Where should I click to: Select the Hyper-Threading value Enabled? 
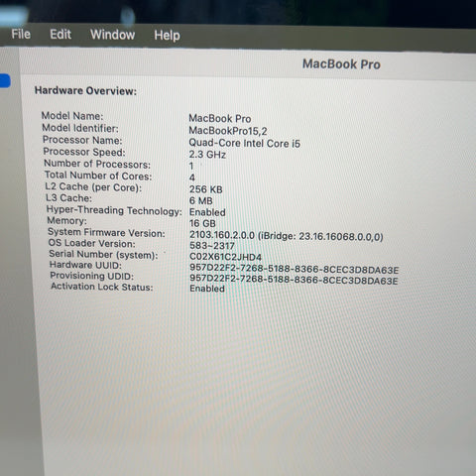pyautogui.click(x=207, y=212)
